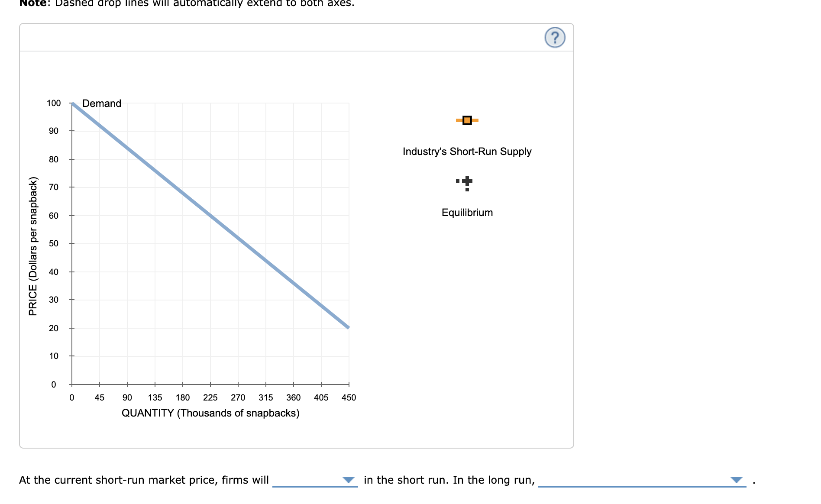Screen dimensions: 821x504
Task: Click the 'Demand' label on the chart
Action: tap(101, 103)
